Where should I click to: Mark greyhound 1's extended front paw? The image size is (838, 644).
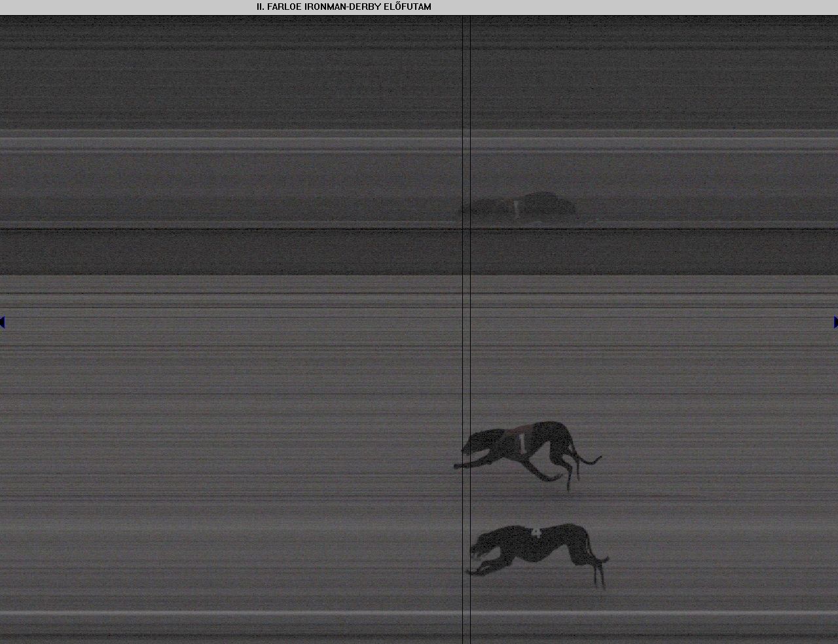[x=457, y=466]
